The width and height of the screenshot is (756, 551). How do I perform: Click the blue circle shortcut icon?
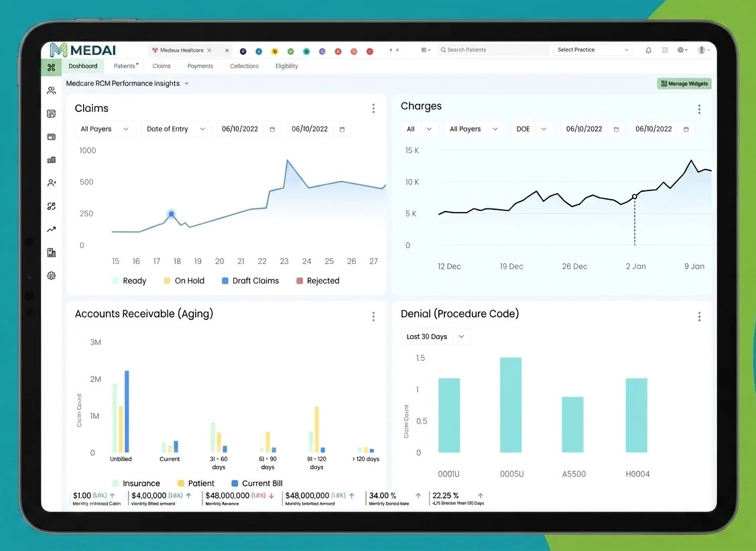(x=259, y=51)
